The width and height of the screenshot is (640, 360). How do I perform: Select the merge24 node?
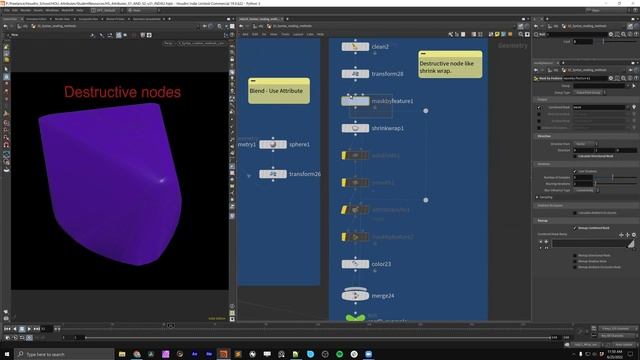coord(355,296)
